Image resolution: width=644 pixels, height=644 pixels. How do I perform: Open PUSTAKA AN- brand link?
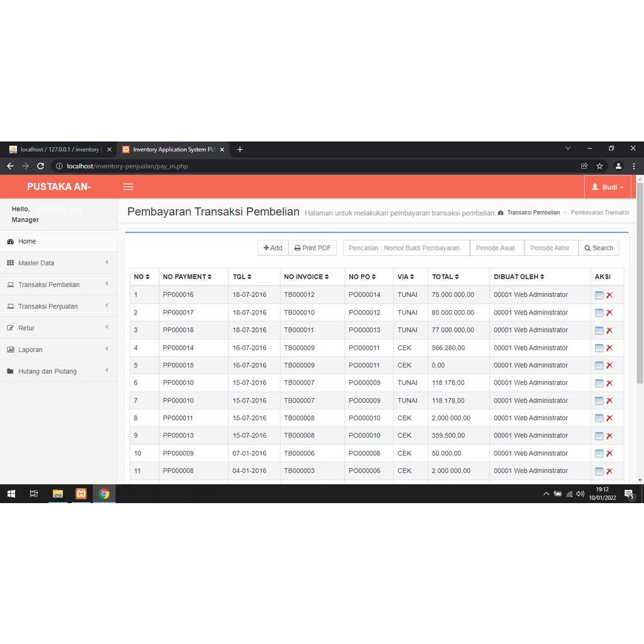59,187
